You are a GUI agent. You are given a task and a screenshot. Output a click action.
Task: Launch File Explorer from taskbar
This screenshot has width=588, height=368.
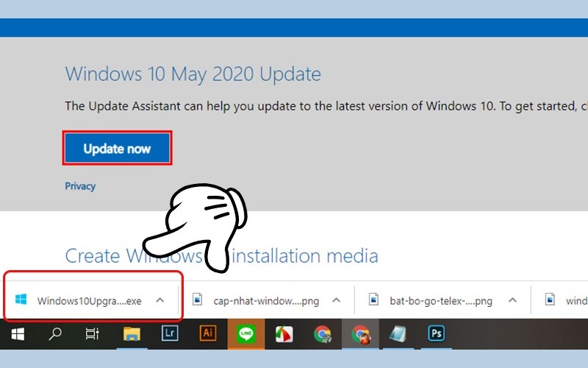point(132,334)
